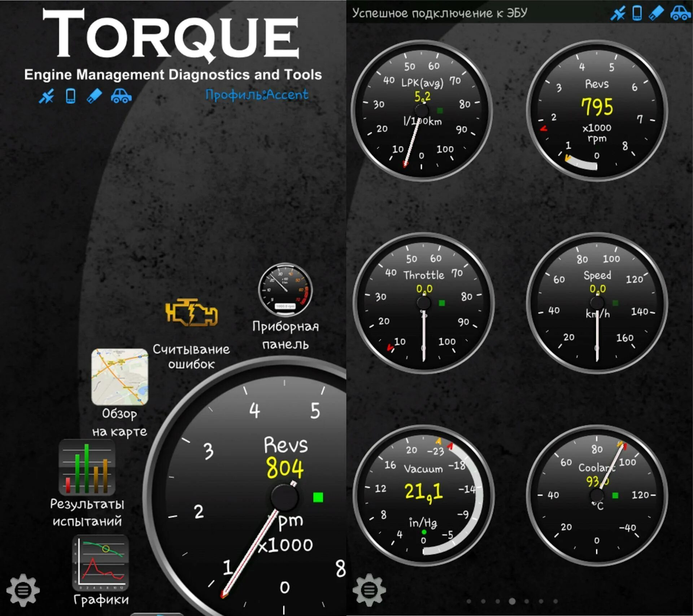
Task: Tap the Speed km/h gauge
Action: [x=597, y=303]
